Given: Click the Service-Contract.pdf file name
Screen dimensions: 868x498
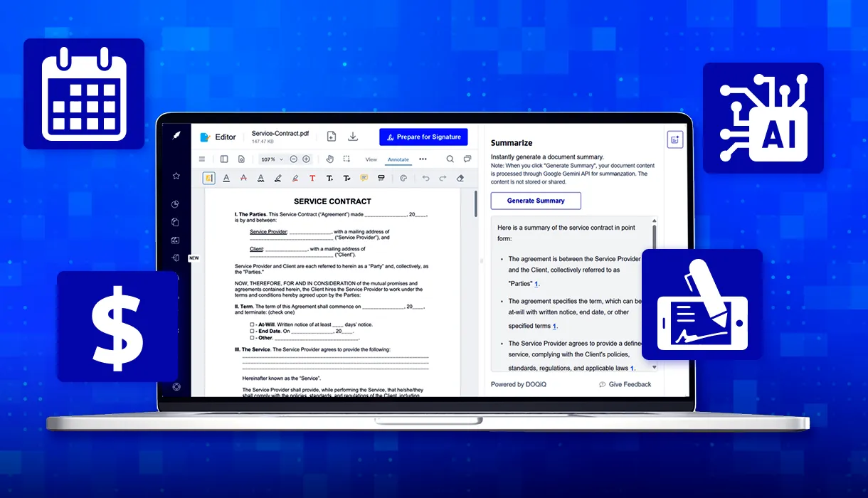Looking at the screenshot, I should pos(280,133).
